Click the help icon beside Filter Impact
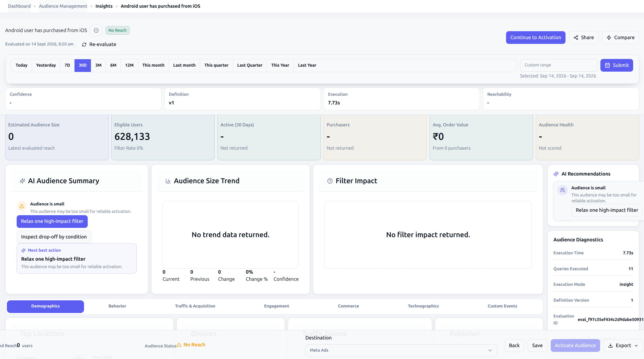644x359 pixels. coord(330,181)
